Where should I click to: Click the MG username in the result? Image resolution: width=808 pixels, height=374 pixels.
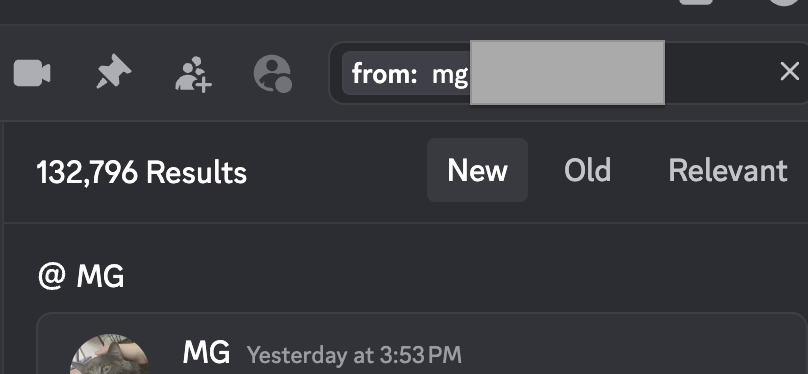tap(206, 352)
